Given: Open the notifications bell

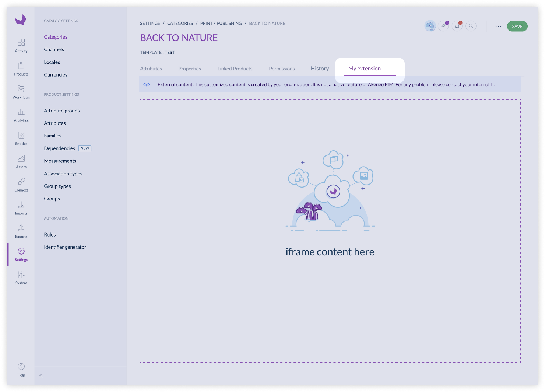Looking at the screenshot, I should (x=457, y=26).
